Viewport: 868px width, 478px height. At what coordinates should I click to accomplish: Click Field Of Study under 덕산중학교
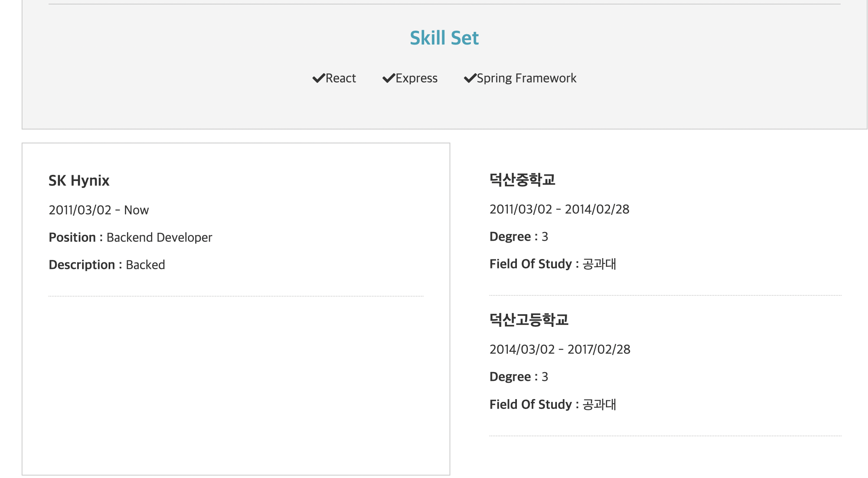[x=530, y=264]
